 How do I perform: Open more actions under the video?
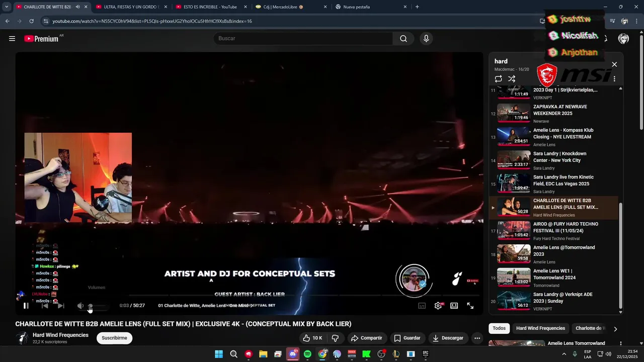click(x=477, y=338)
